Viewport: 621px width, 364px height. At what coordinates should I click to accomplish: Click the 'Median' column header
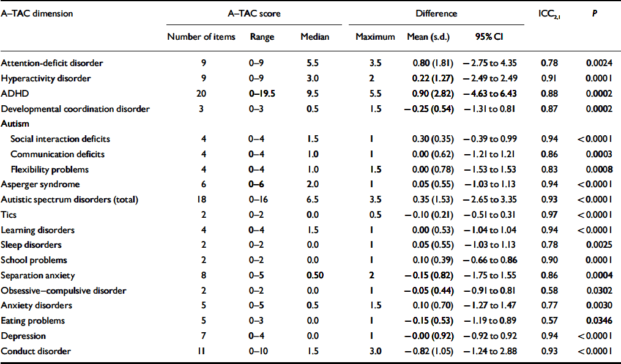(x=314, y=37)
